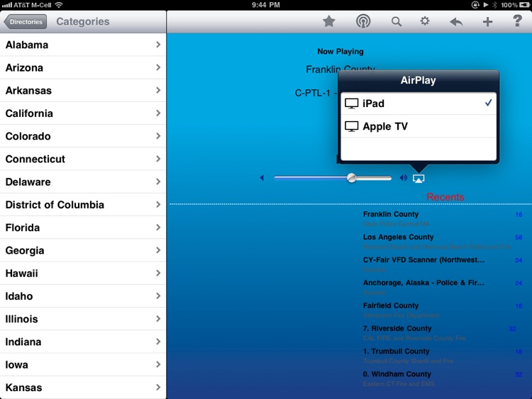Screen dimensions: 532x399
Task: Expand the Arkansas category
Action: (83, 91)
